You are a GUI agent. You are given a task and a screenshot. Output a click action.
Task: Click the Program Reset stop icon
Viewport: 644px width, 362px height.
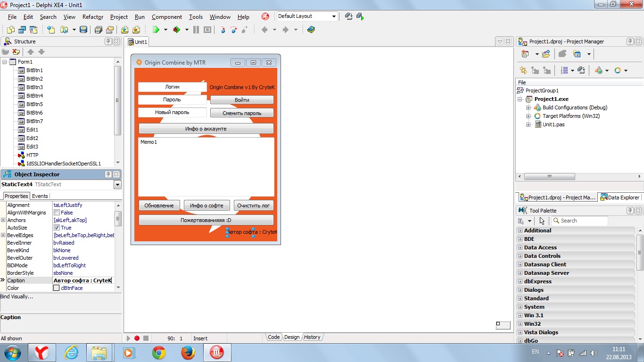pyautogui.click(x=207, y=30)
